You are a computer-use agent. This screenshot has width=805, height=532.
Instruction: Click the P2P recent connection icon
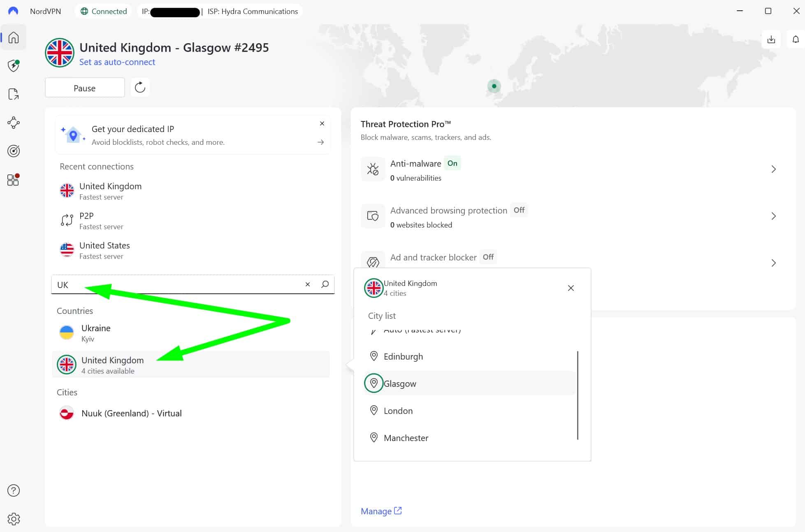67,220
